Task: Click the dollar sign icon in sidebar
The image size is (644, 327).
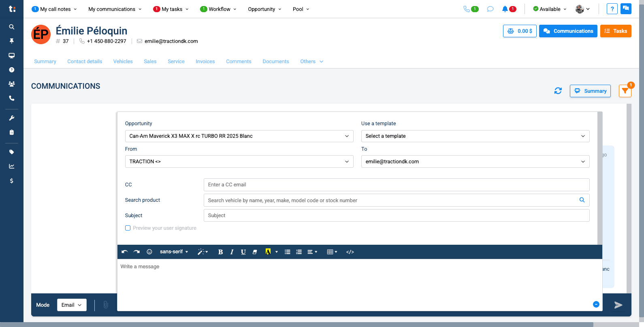Action: tap(12, 181)
